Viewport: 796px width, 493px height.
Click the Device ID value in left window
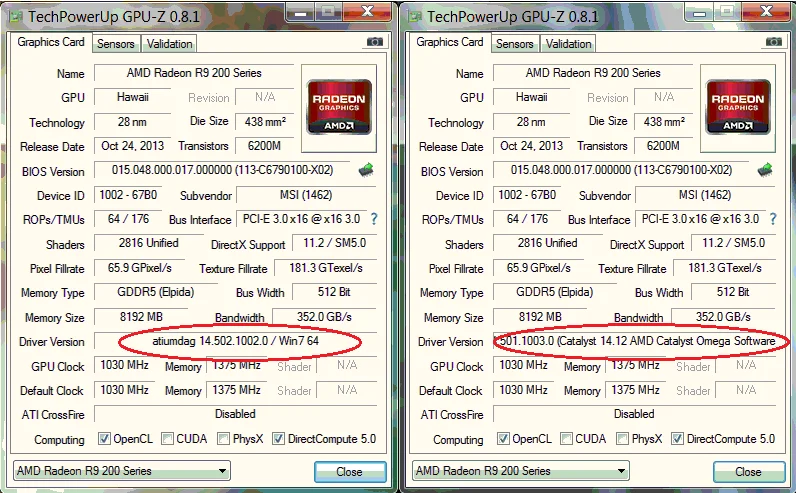tap(128, 195)
